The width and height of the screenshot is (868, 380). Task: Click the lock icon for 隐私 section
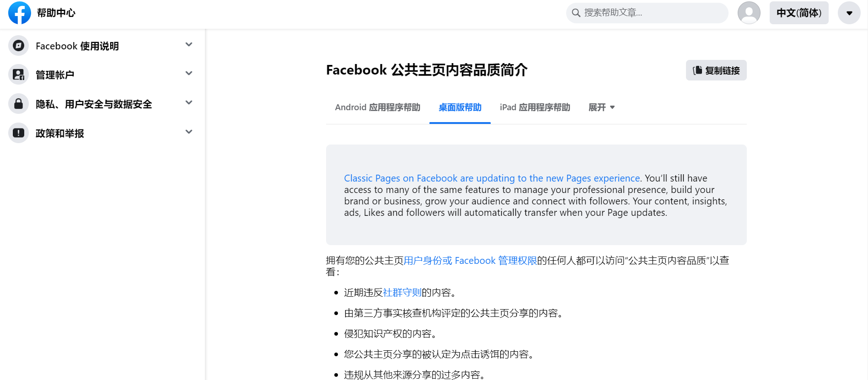click(18, 104)
